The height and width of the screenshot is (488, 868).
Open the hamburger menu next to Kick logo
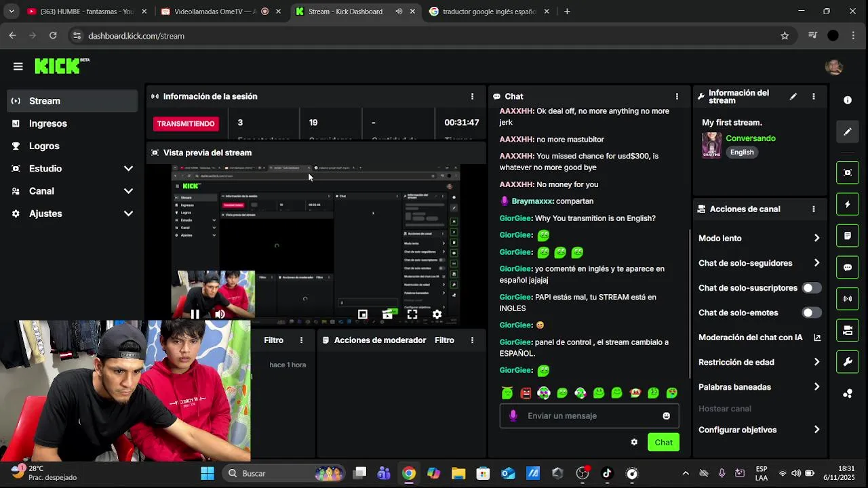(18, 66)
